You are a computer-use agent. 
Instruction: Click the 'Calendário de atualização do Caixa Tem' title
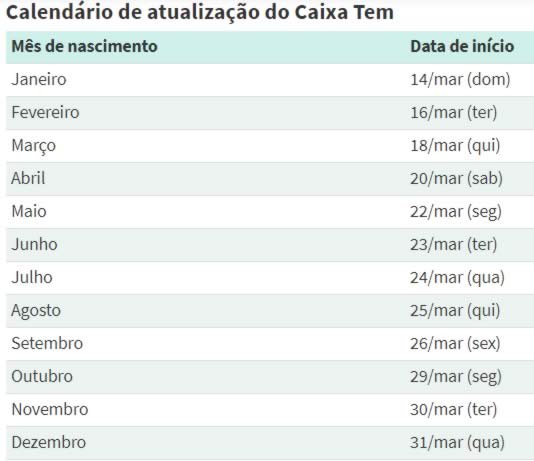[200, 13]
